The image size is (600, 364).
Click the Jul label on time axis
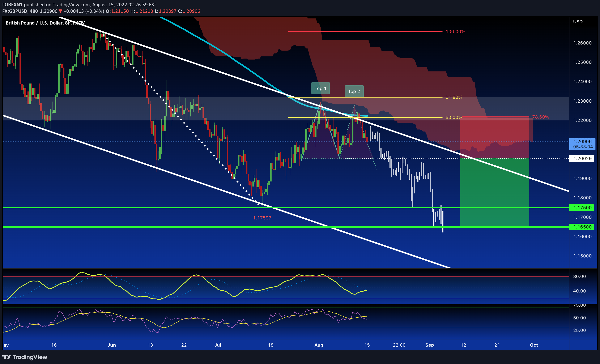click(x=217, y=345)
